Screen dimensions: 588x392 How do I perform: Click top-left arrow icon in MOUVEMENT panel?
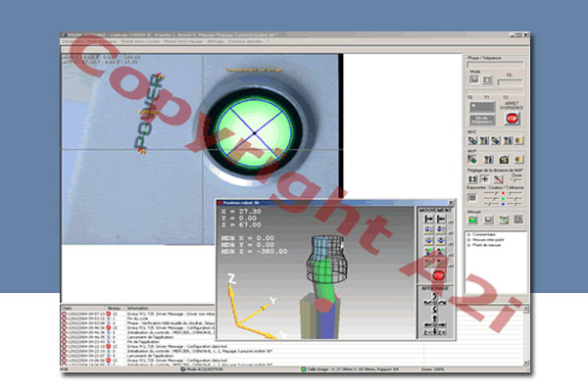point(430,220)
